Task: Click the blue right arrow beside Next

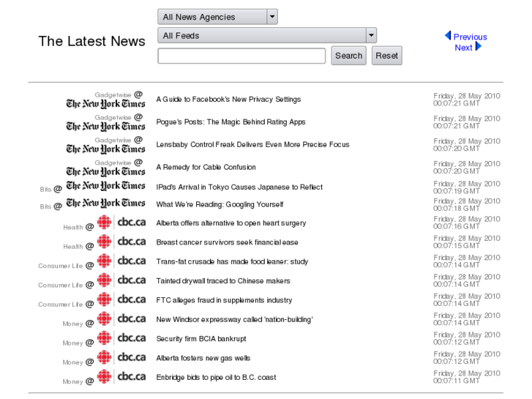Action: point(479,46)
